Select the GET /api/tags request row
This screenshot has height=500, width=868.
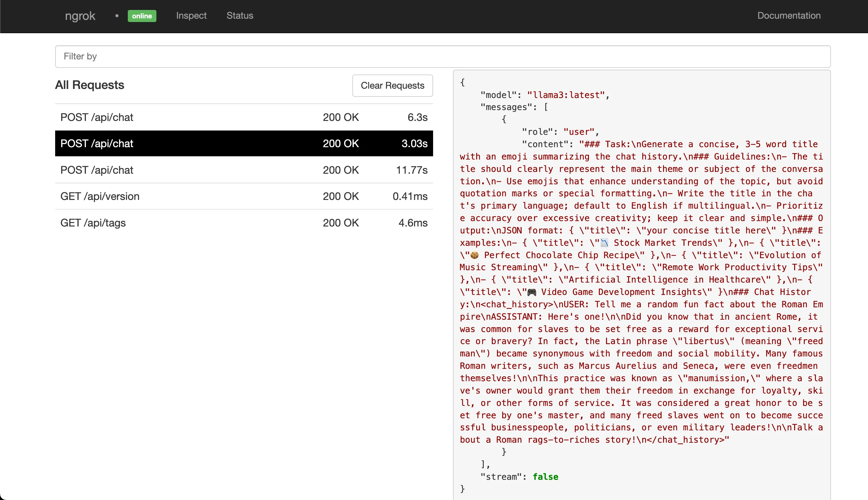point(244,223)
